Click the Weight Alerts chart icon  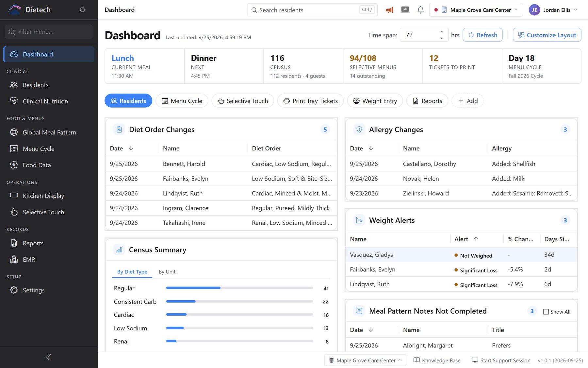click(x=359, y=220)
